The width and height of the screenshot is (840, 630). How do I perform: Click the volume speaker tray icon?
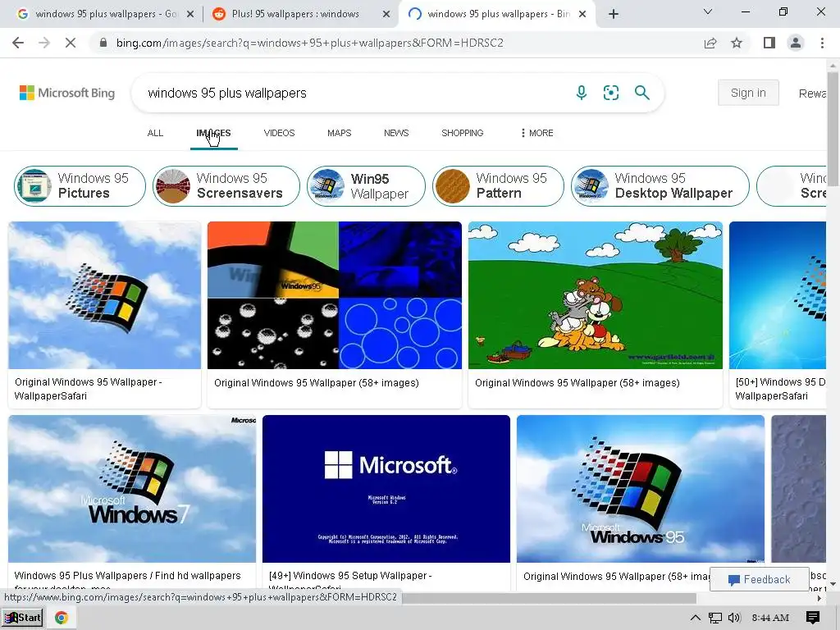(x=734, y=618)
